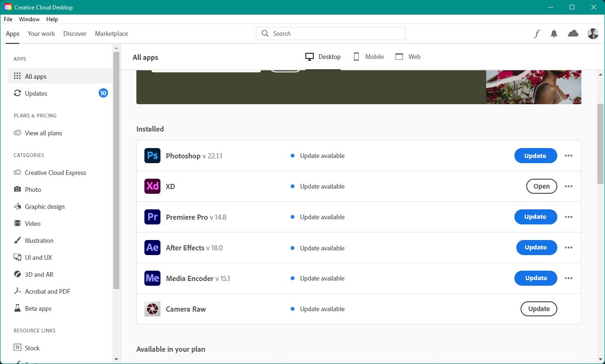
Task: Click Photoshop's Update available status
Action: click(x=318, y=156)
